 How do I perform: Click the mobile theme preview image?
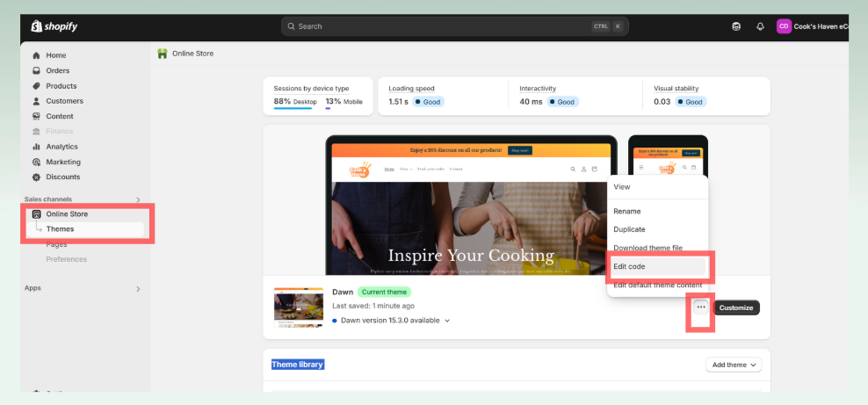pyautogui.click(x=669, y=155)
